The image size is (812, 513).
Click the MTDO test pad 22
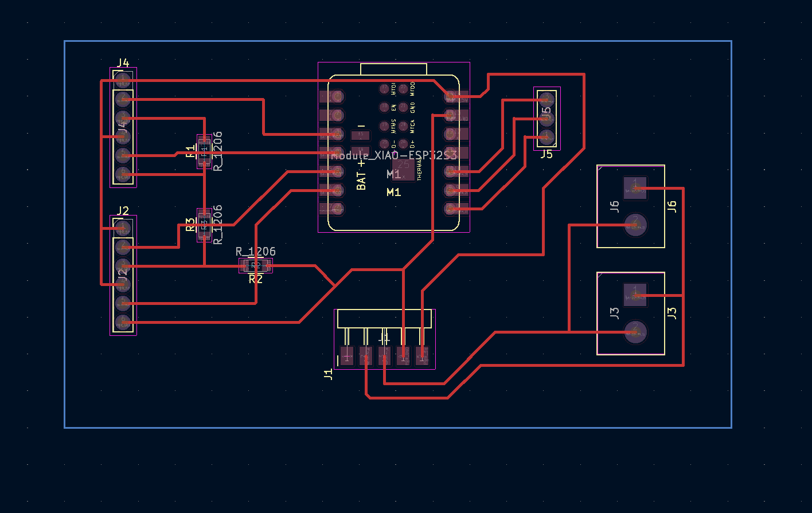(404, 88)
